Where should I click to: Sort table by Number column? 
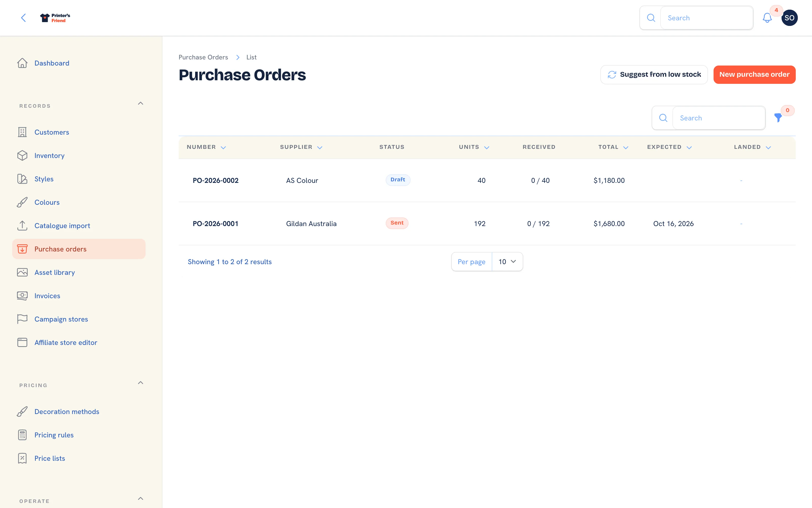click(206, 147)
